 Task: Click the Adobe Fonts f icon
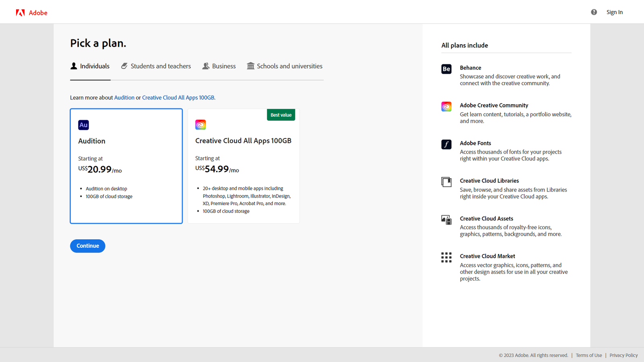[x=446, y=144]
